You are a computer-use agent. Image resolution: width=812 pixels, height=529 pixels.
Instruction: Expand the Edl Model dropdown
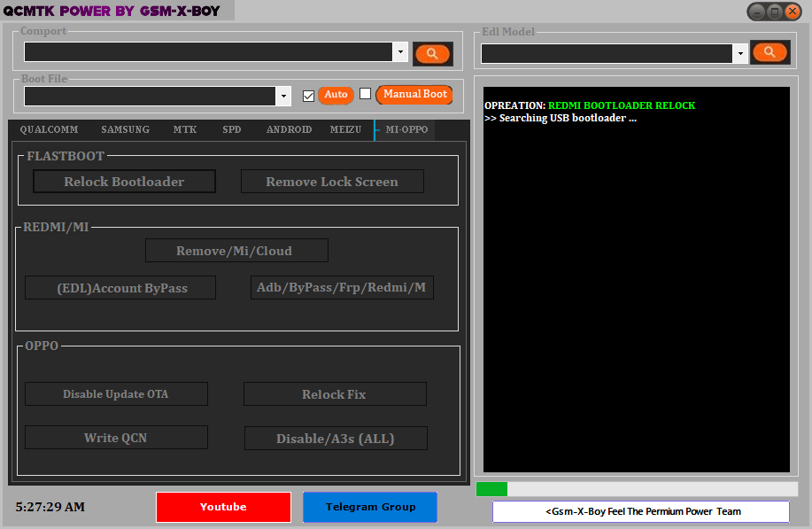[739, 53]
